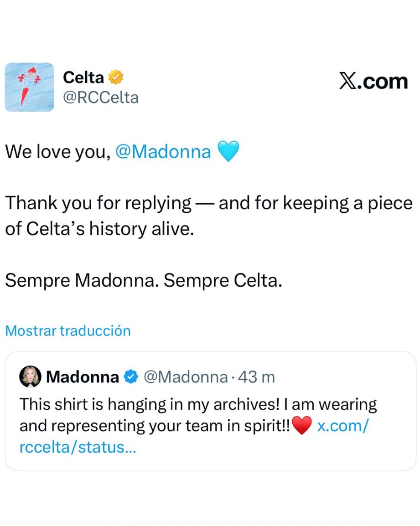Click the "Sempre Madonna. Sempre Celta." line
The height and width of the screenshot is (526, 420).
144,281
